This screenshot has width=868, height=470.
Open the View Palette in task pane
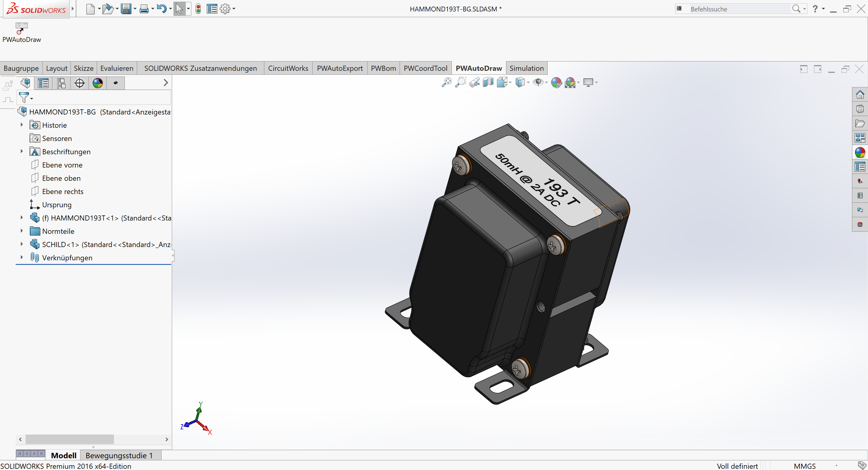click(860, 138)
